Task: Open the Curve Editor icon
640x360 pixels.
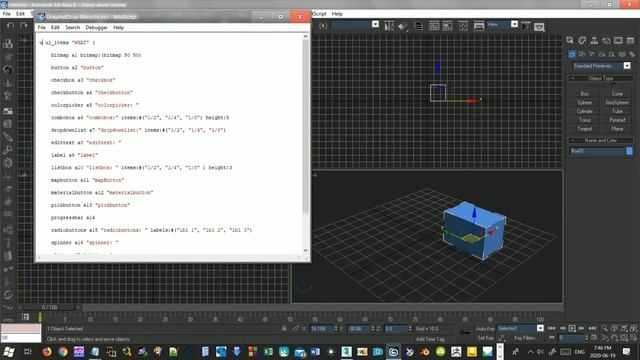Action: click(x=434, y=26)
